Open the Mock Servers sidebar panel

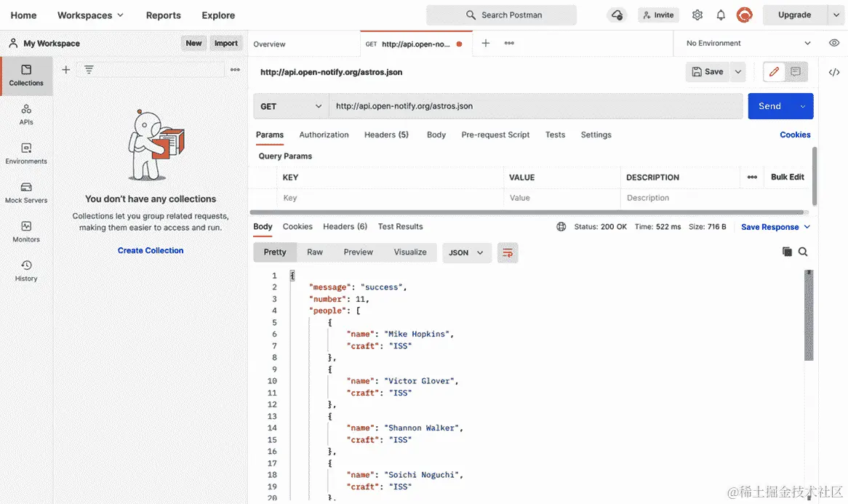26,193
